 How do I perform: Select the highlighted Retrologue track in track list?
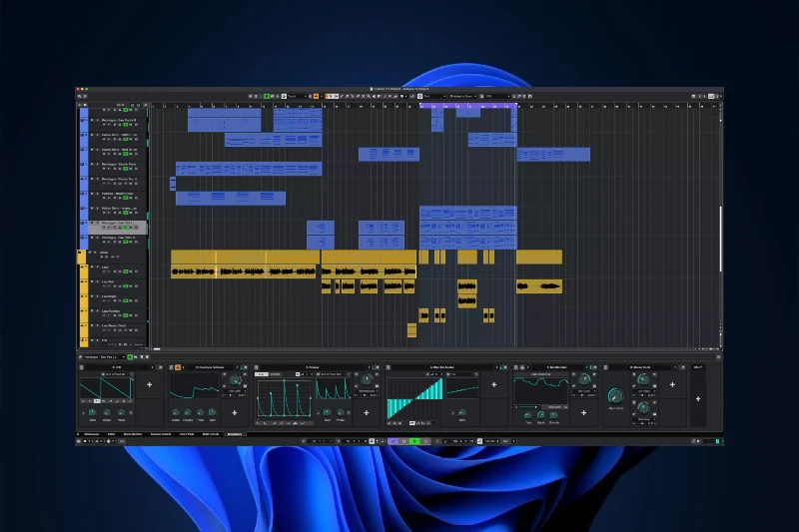(118, 226)
